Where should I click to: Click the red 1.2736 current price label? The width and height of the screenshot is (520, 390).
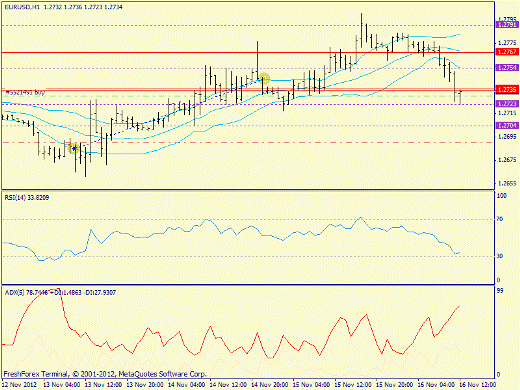click(507, 89)
